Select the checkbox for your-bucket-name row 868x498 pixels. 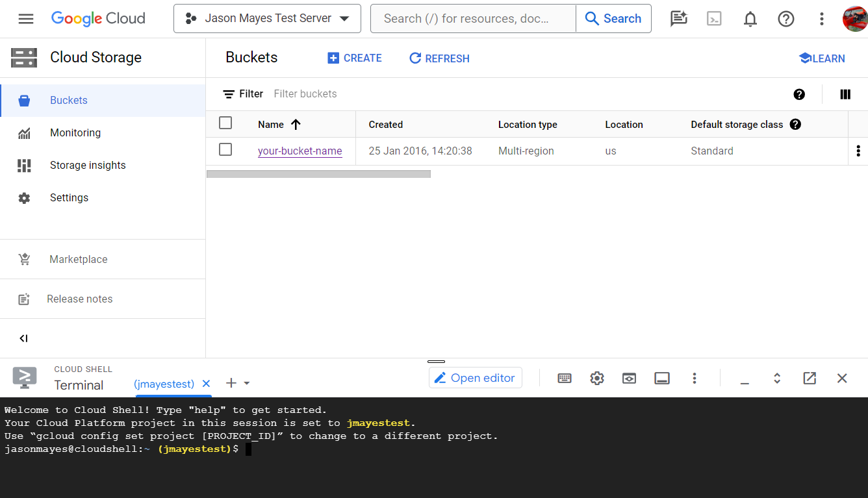pyautogui.click(x=225, y=149)
